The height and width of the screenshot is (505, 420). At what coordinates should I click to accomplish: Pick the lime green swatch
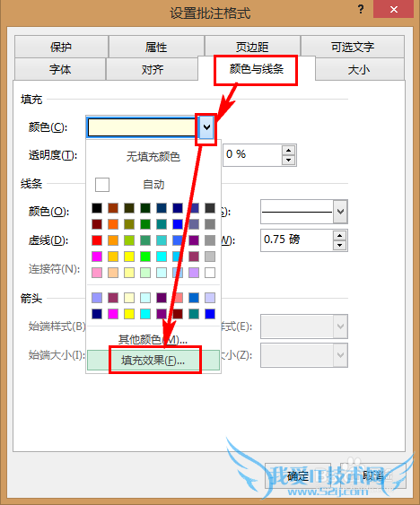click(x=129, y=240)
